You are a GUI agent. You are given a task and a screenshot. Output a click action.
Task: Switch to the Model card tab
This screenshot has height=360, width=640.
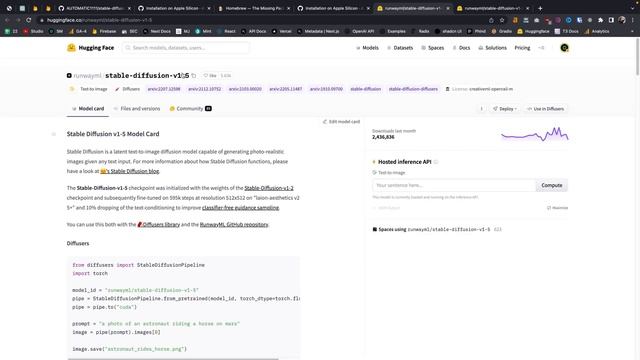(88, 109)
